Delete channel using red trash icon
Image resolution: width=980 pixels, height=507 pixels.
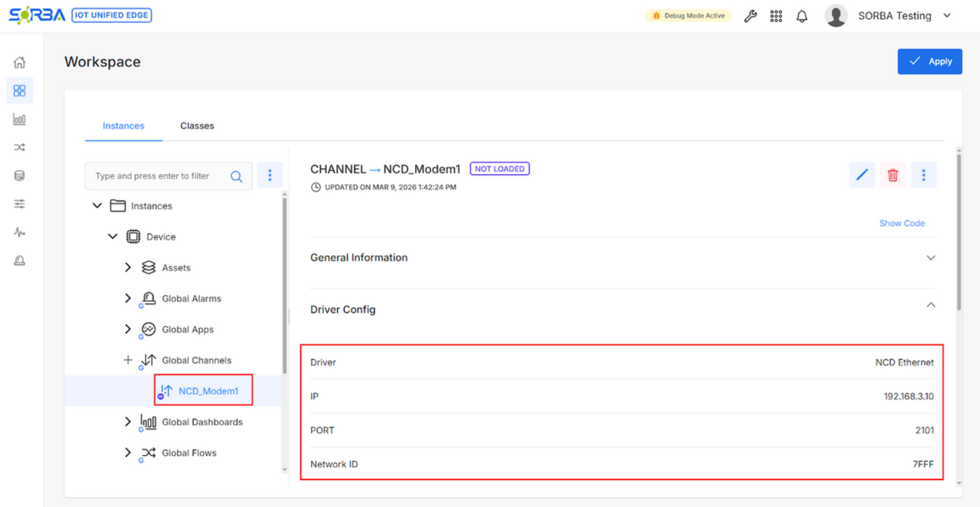(x=893, y=175)
